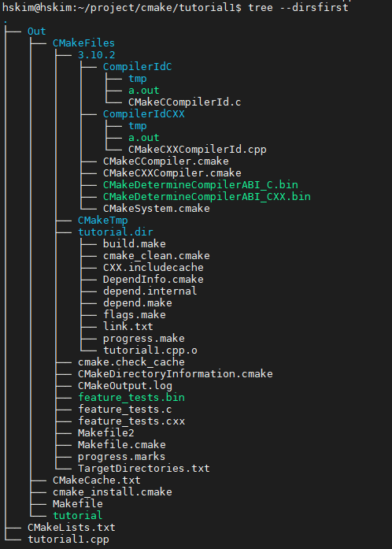392x549 pixels.
Task: Click the hskim@hskim shell prompt path
Action: pos(121,7)
